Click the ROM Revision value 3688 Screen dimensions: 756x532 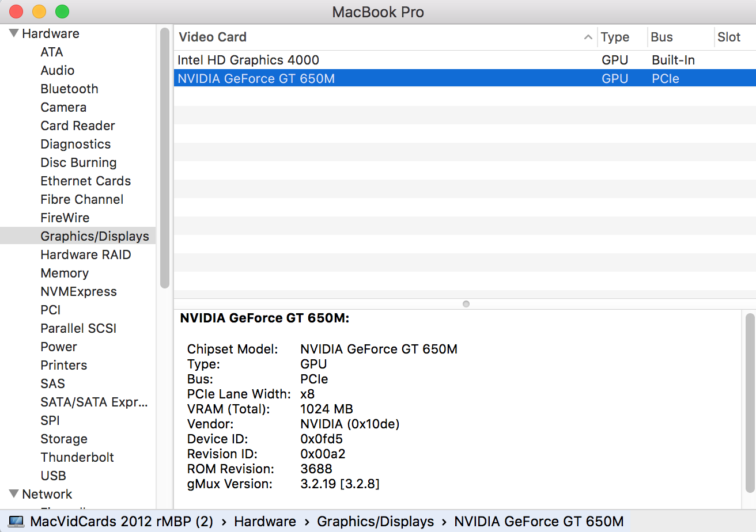click(x=316, y=469)
